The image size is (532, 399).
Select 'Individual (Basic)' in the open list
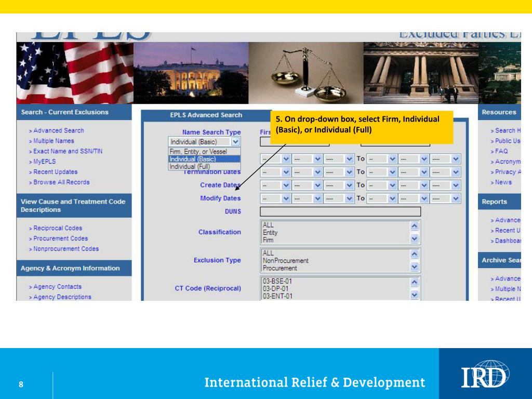(204, 159)
